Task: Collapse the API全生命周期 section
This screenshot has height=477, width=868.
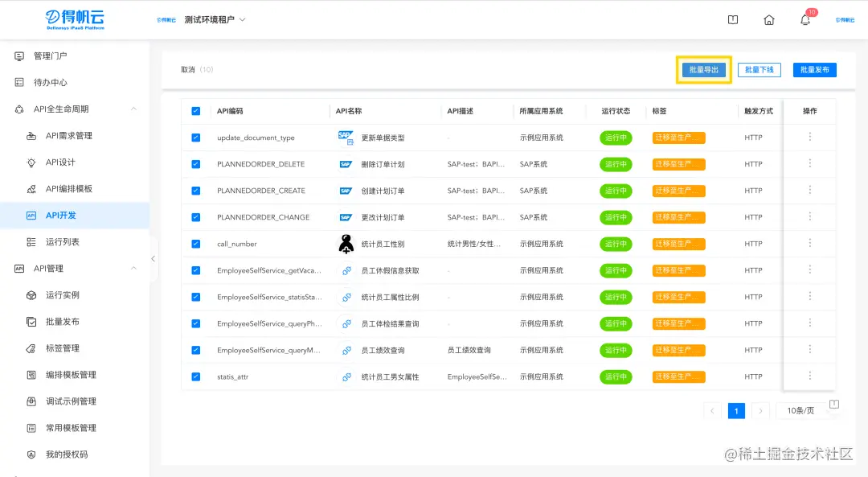Action: click(133, 109)
